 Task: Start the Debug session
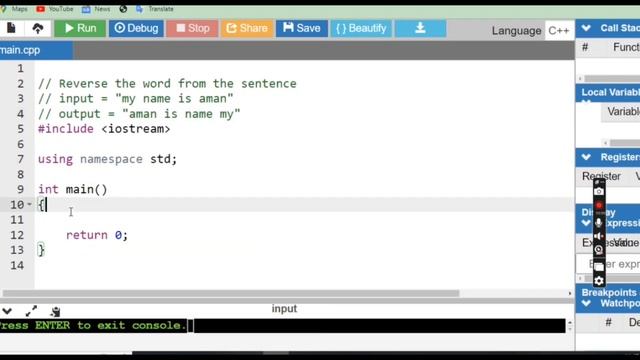coord(136,28)
